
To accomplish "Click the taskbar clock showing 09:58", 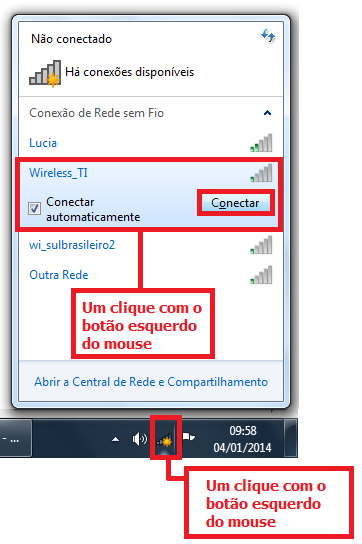I will point(242,439).
